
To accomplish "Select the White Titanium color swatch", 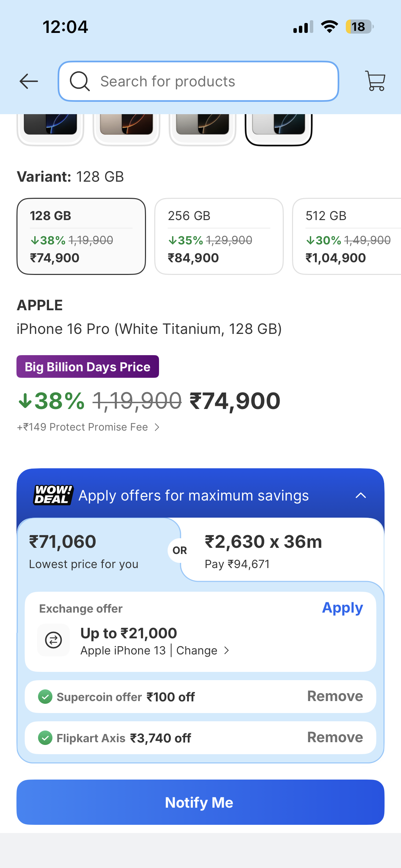I will click(278, 129).
